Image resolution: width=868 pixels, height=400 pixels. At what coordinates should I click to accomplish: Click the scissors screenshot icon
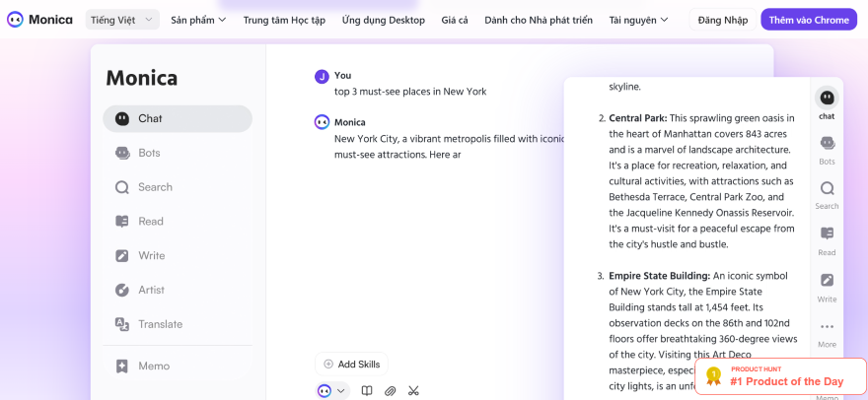coord(413,391)
